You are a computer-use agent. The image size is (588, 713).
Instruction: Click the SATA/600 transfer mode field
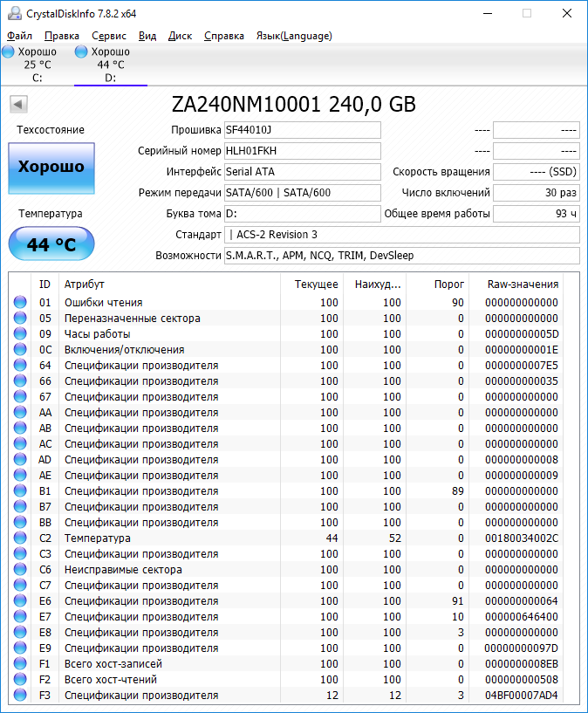pos(303,193)
